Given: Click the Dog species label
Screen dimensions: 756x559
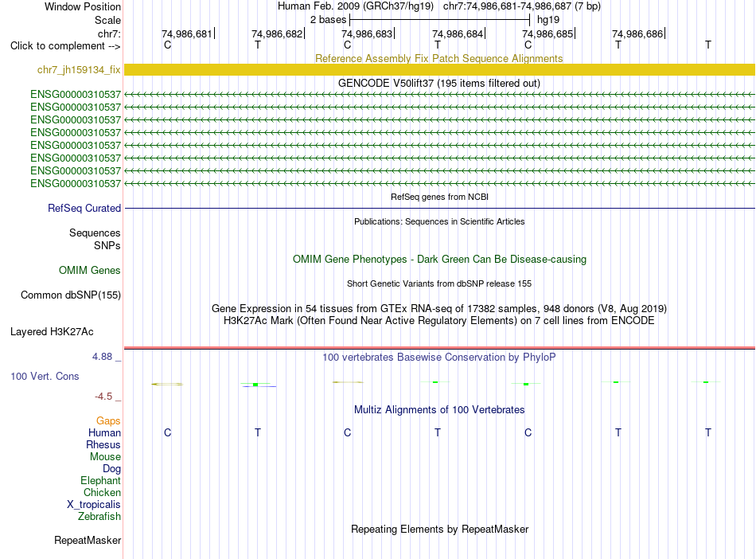Looking at the screenshot, I should 111,469.
